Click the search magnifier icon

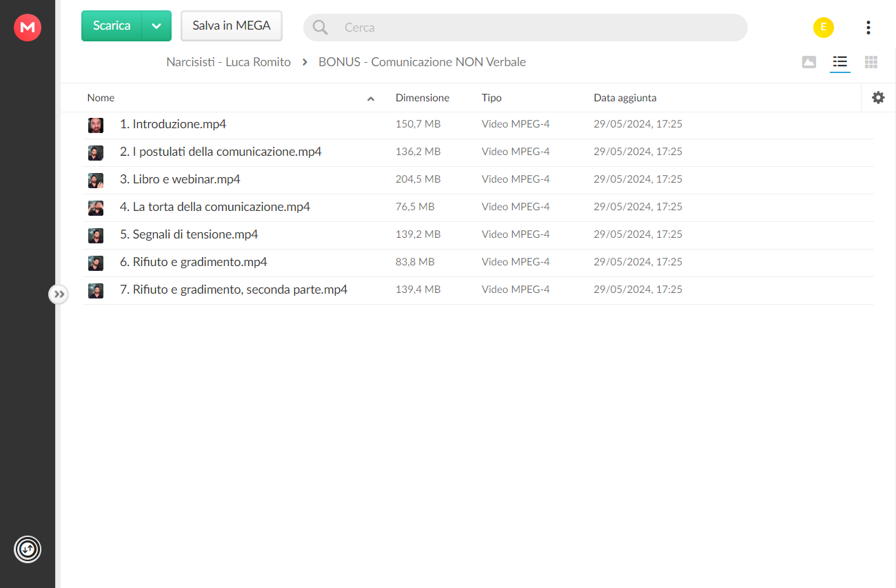click(320, 28)
